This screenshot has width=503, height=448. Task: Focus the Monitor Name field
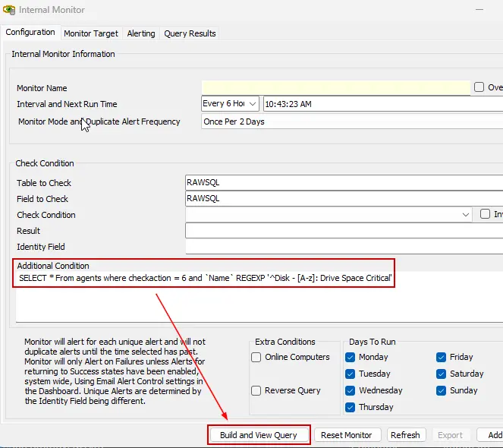click(x=336, y=87)
